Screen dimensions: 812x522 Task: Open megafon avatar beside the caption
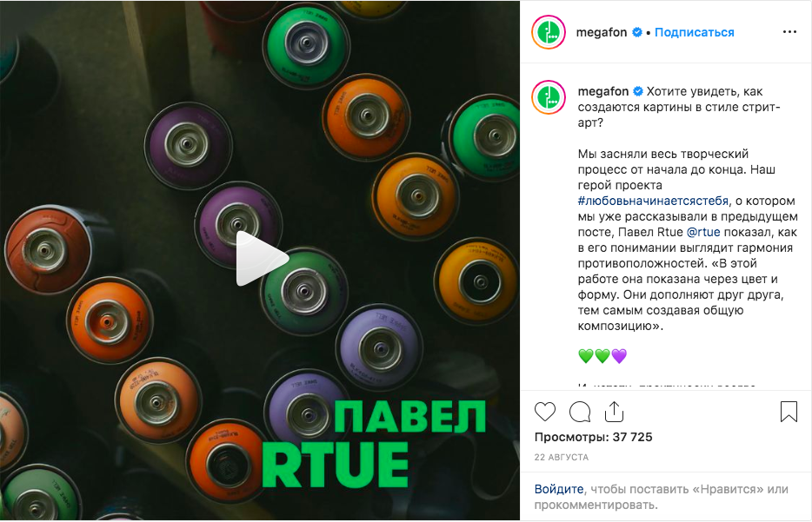point(549,96)
